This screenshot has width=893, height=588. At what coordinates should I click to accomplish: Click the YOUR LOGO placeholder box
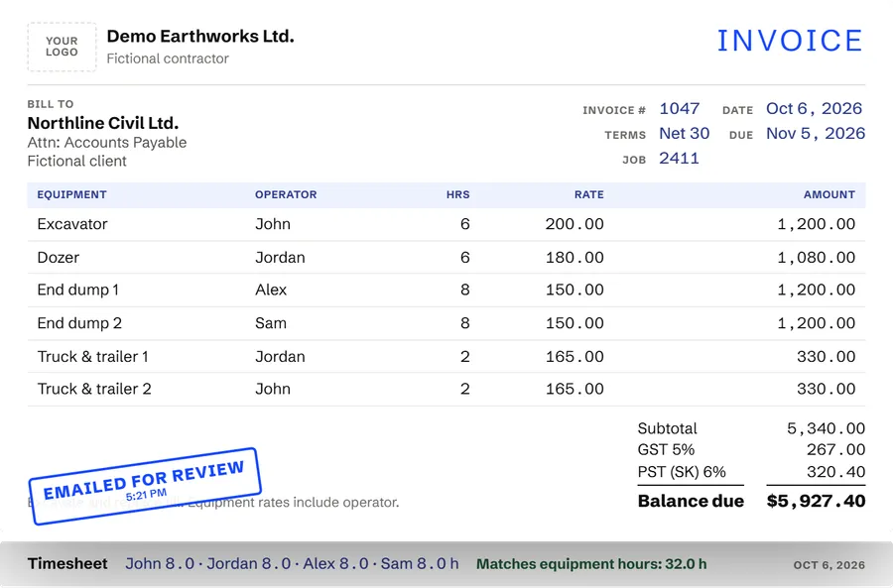pos(62,47)
